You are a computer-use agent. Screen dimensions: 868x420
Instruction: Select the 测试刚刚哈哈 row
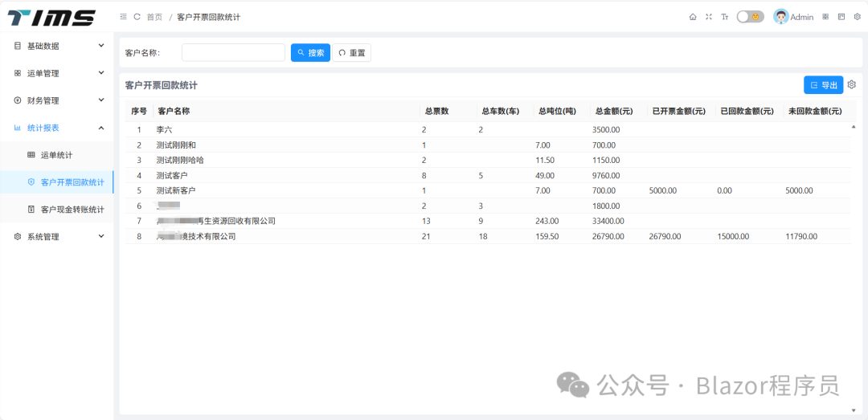487,160
